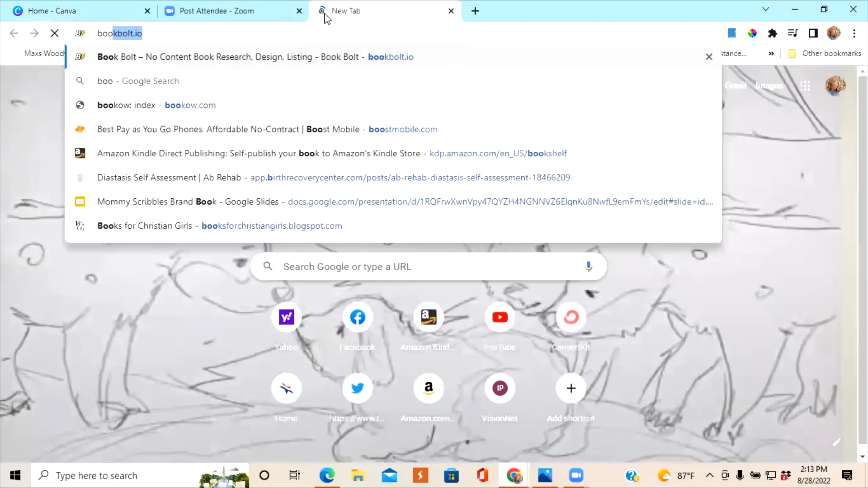This screenshot has height=488, width=868.
Task: Click the Type here to search box
Action: pos(140,475)
